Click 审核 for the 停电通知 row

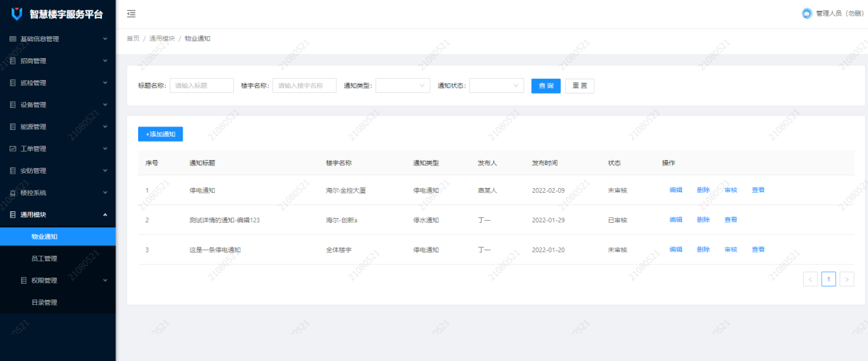pos(731,190)
